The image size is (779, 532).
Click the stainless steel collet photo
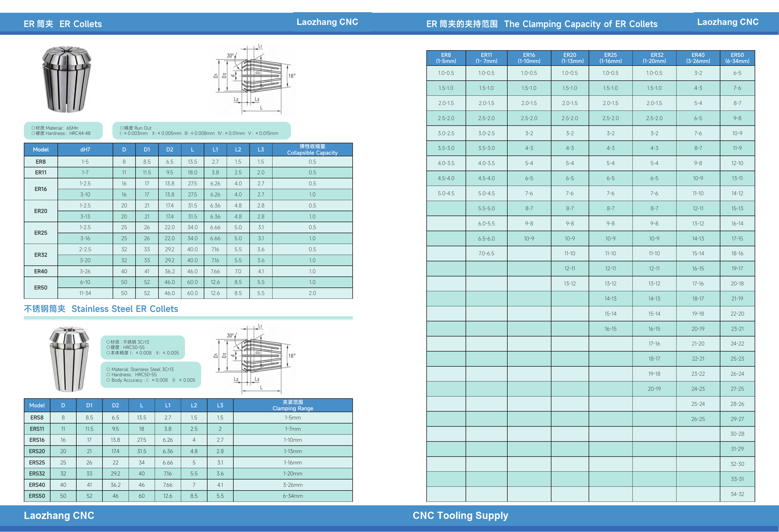pyautogui.click(x=69, y=359)
